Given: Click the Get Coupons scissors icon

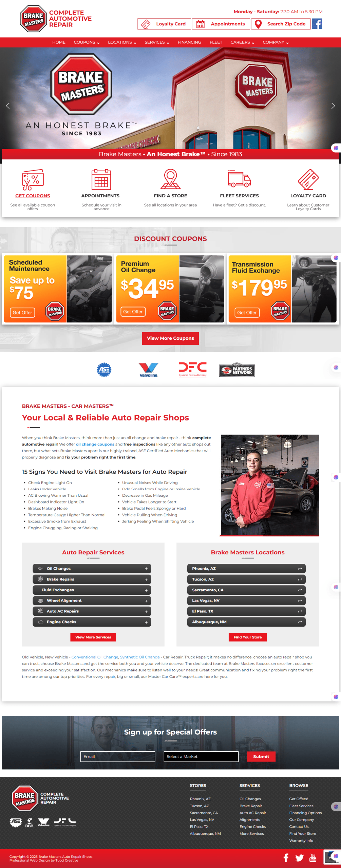Looking at the screenshot, I should point(33,180).
